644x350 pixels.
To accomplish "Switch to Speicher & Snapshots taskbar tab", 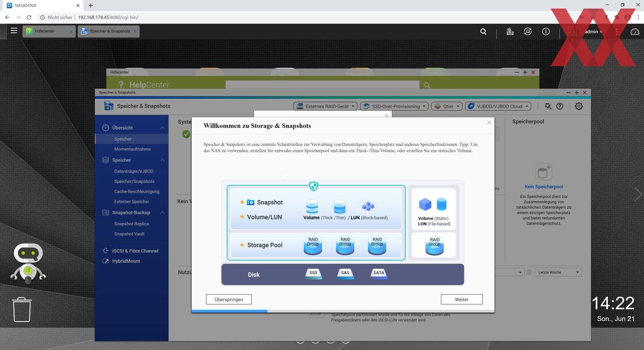I will (108, 31).
